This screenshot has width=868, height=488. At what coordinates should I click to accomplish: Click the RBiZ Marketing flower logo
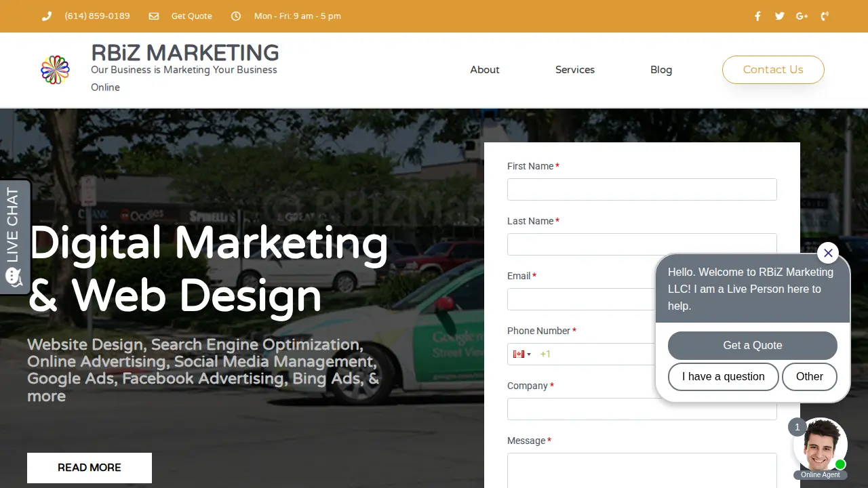(x=56, y=70)
